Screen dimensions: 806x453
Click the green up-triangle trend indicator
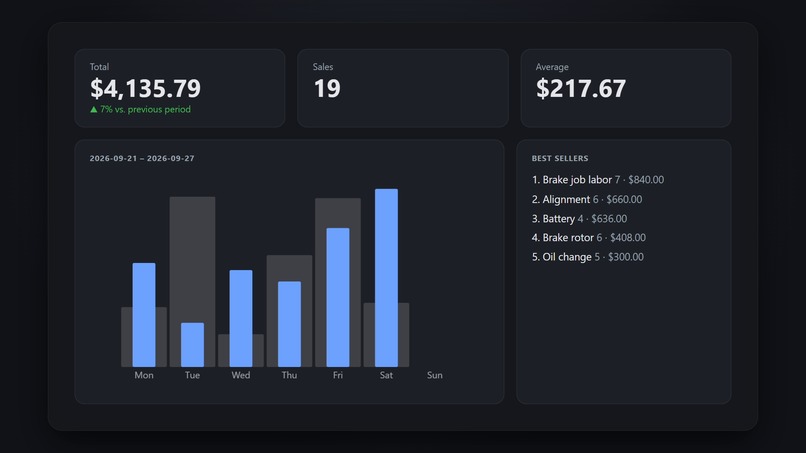[94, 110]
